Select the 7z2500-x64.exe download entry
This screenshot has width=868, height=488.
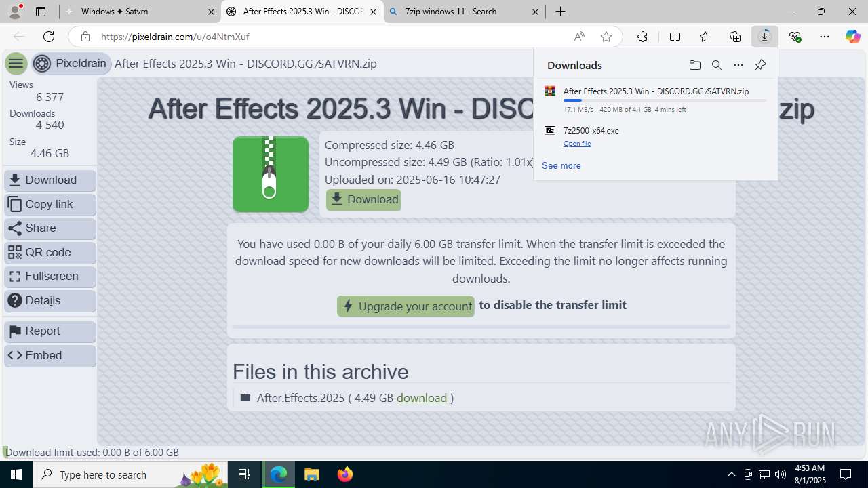(x=656, y=136)
